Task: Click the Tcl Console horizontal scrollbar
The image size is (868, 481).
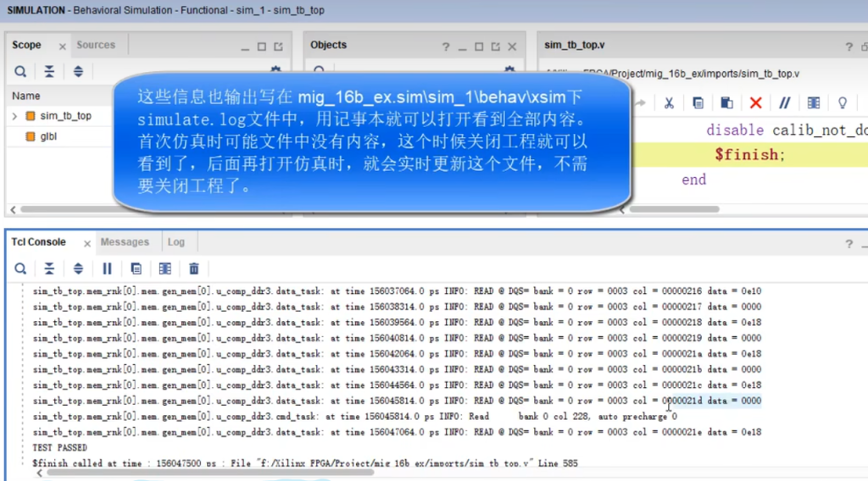Action: click(210, 473)
